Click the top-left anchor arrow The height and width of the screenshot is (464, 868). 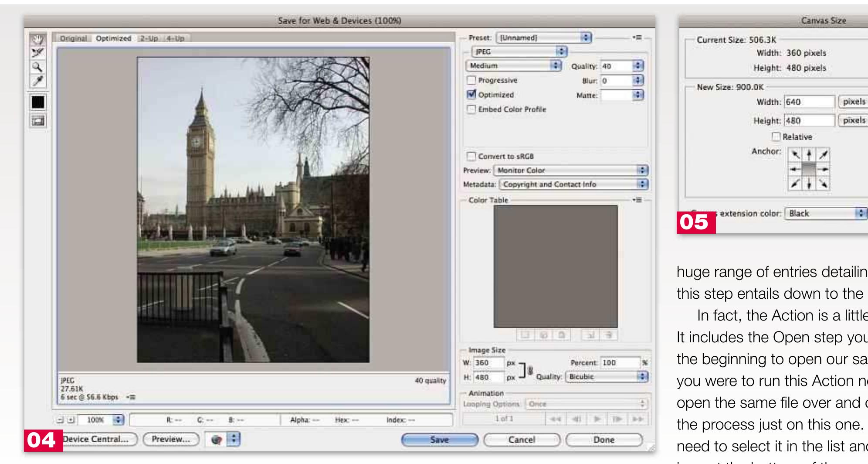click(x=795, y=155)
